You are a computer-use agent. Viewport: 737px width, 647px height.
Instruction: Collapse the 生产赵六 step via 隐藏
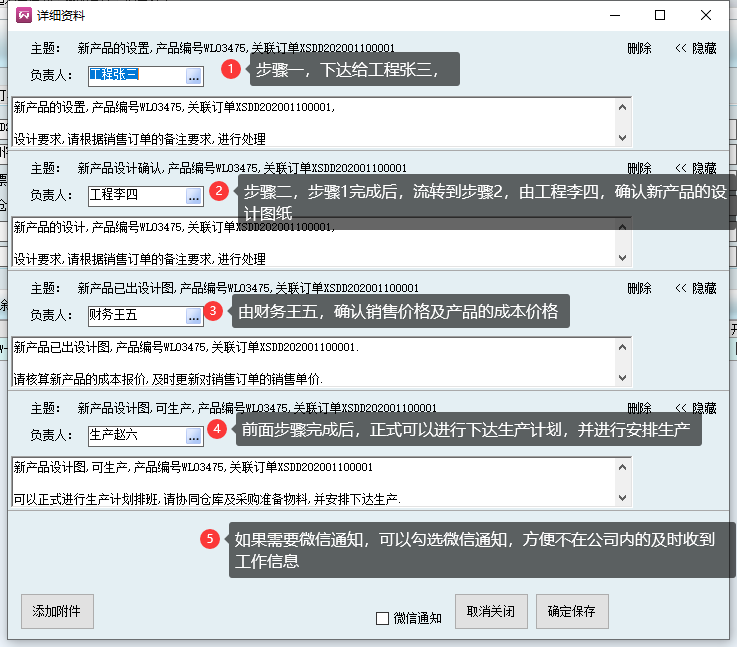(696, 408)
